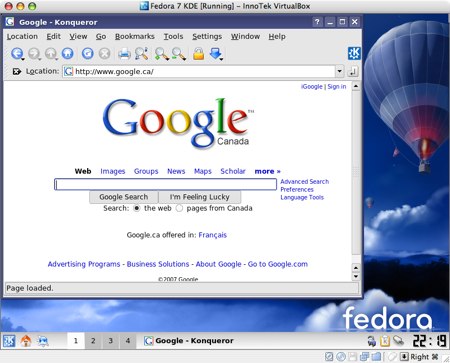This screenshot has height=363, width=450.
Task: Click the KDE gear animation icon
Action: pyautogui.click(x=354, y=53)
